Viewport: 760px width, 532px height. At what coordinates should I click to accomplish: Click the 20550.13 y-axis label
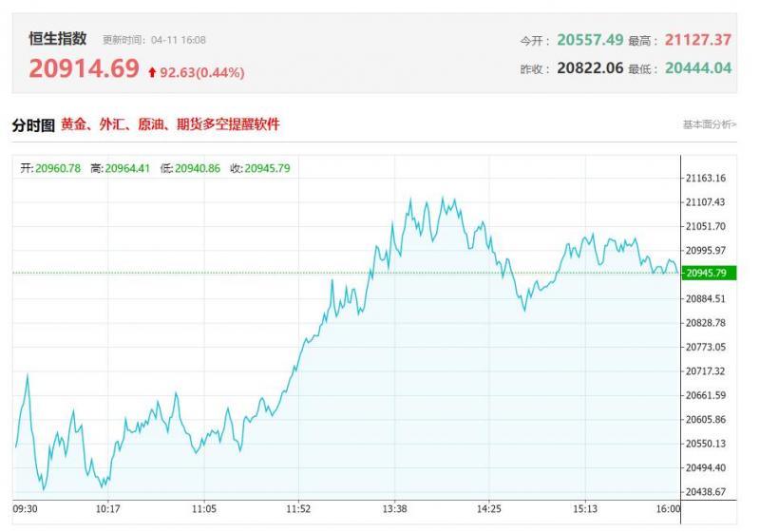(706, 444)
